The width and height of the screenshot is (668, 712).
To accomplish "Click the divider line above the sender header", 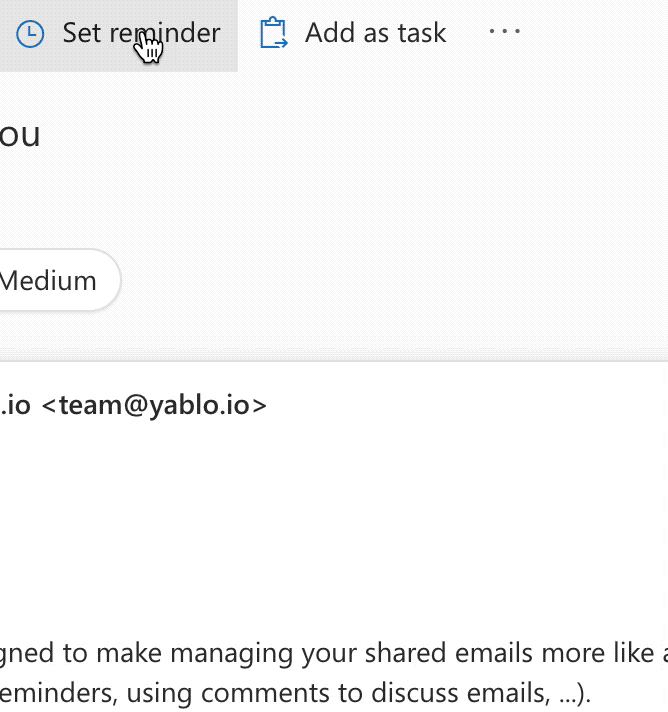I will (x=334, y=360).
